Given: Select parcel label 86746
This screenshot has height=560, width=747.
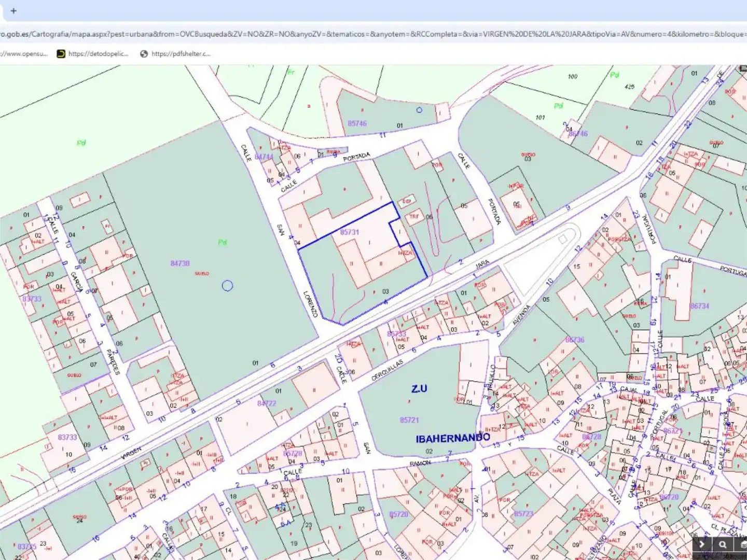Looking at the screenshot, I should click(x=578, y=134).
